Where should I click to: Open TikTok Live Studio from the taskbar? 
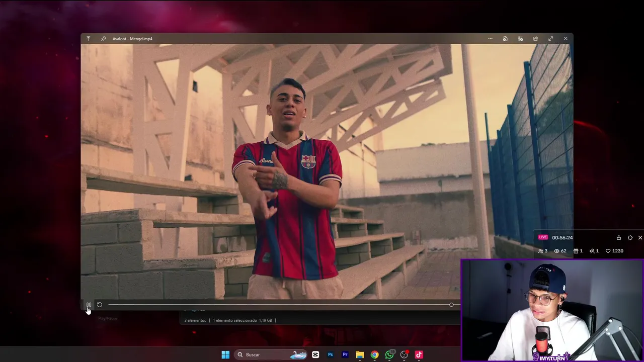point(419,354)
